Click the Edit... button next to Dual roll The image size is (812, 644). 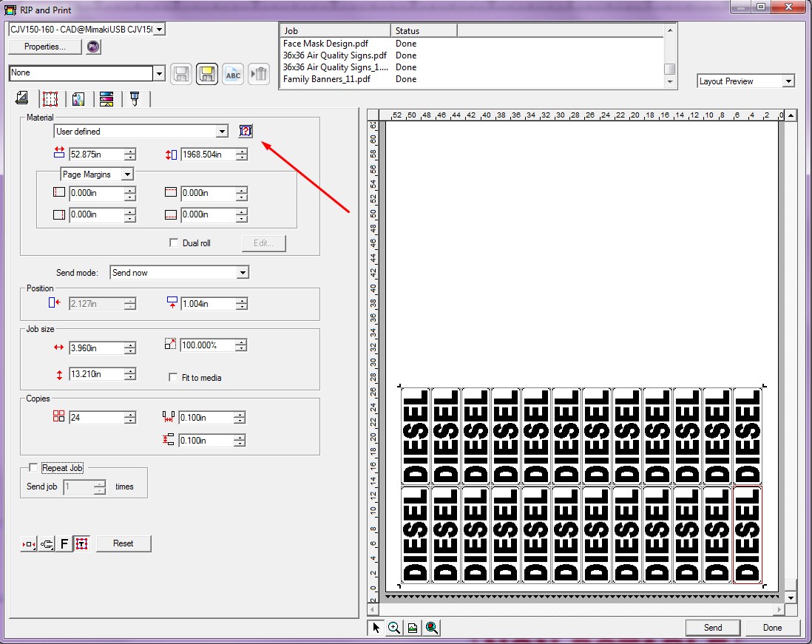pyautogui.click(x=263, y=243)
